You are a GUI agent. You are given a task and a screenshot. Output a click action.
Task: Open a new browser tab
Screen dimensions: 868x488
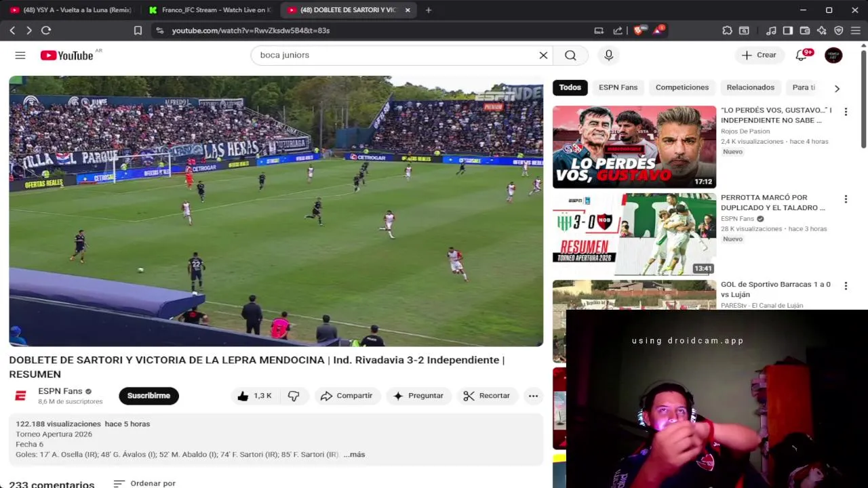pos(428,10)
